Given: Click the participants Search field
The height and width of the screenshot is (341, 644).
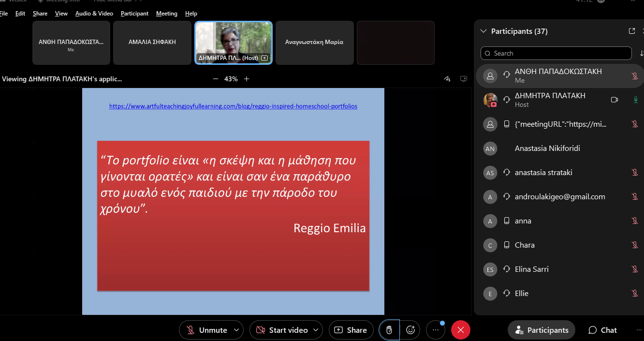Looking at the screenshot, I should 556,53.
